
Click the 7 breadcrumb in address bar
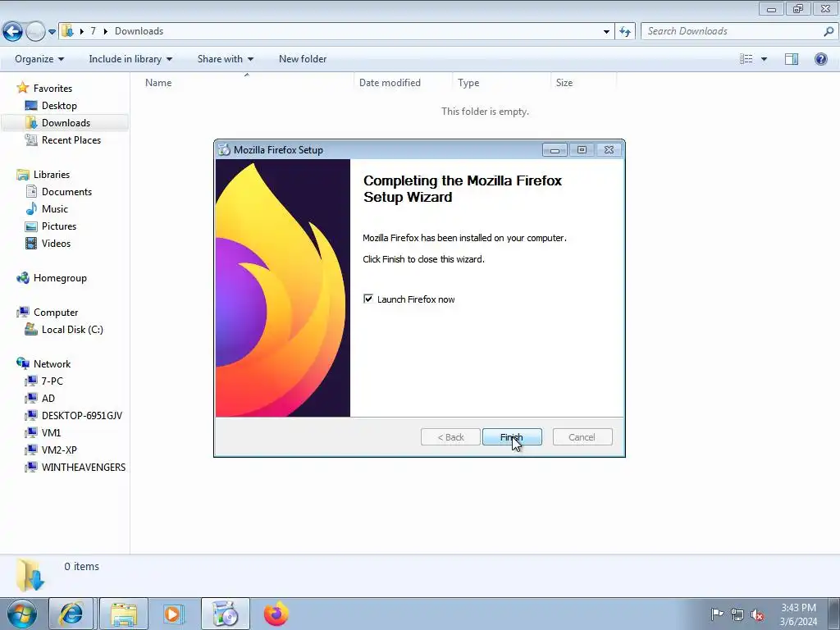pyautogui.click(x=94, y=31)
